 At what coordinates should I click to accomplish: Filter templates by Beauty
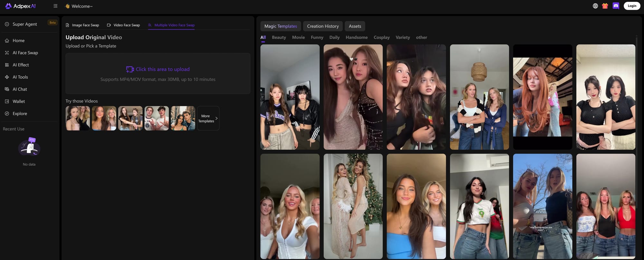click(279, 37)
